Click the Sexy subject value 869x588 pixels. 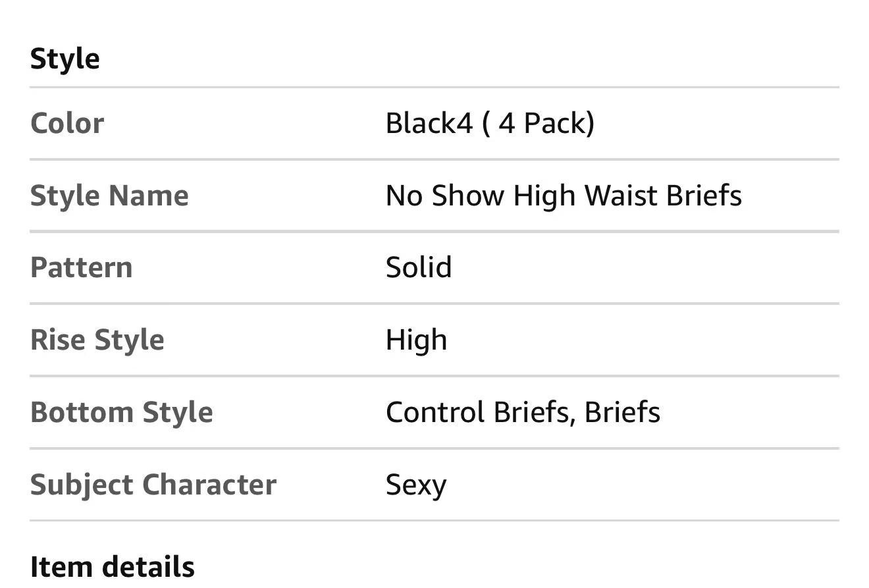pyautogui.click(x=416, y=486)
